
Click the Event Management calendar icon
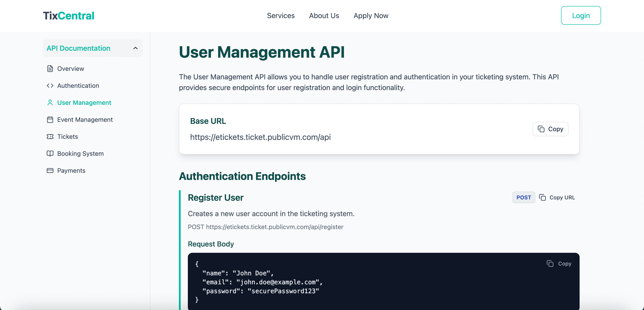[50, 119]
